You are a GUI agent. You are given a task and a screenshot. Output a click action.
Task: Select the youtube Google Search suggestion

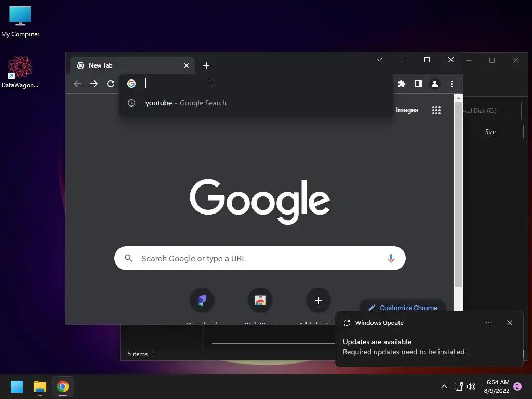(256, 103)
